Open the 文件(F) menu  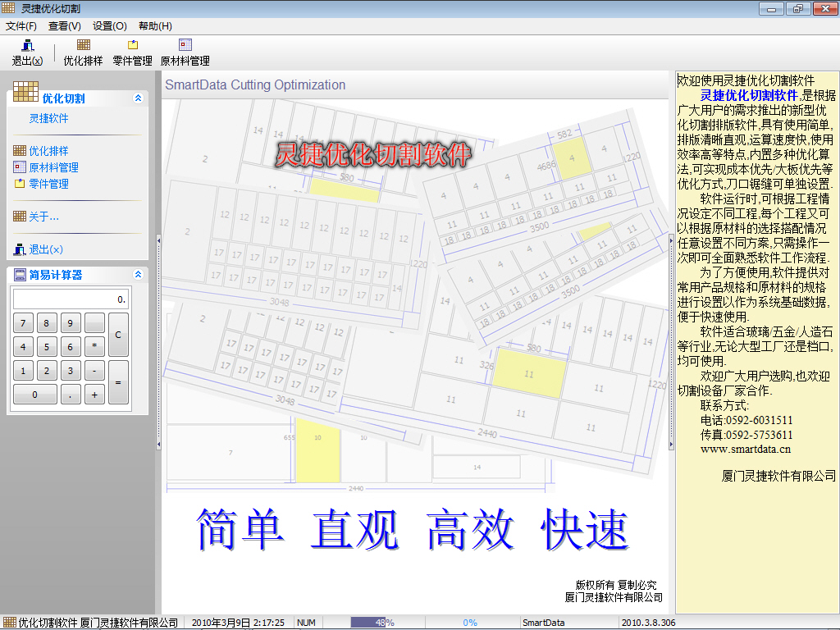[x=21, y=25]
